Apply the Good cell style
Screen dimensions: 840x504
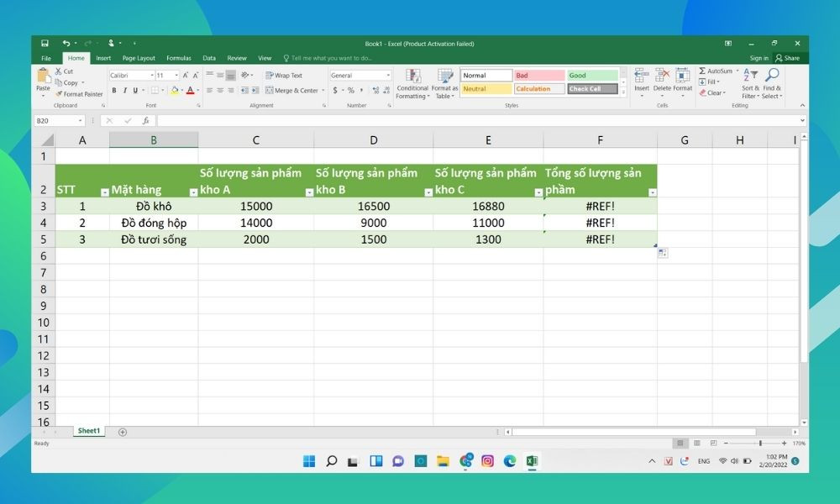point(592,76)
